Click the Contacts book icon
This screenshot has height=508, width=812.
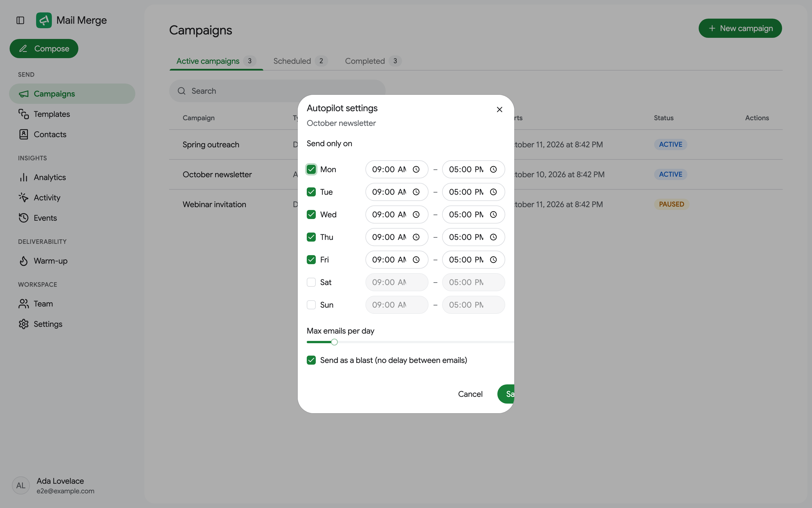pos(23,134)
